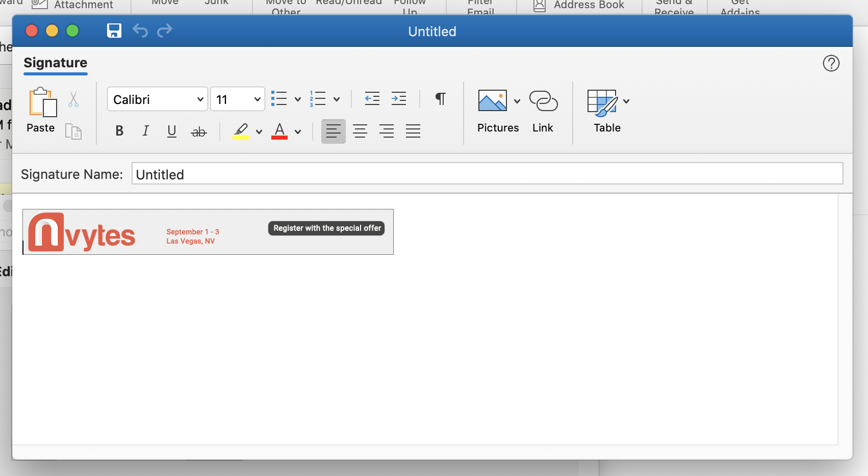The height and width of the screenshot is (476, 868).
Task: Open the font size 11 dropdown
Action: coord(237,99)
